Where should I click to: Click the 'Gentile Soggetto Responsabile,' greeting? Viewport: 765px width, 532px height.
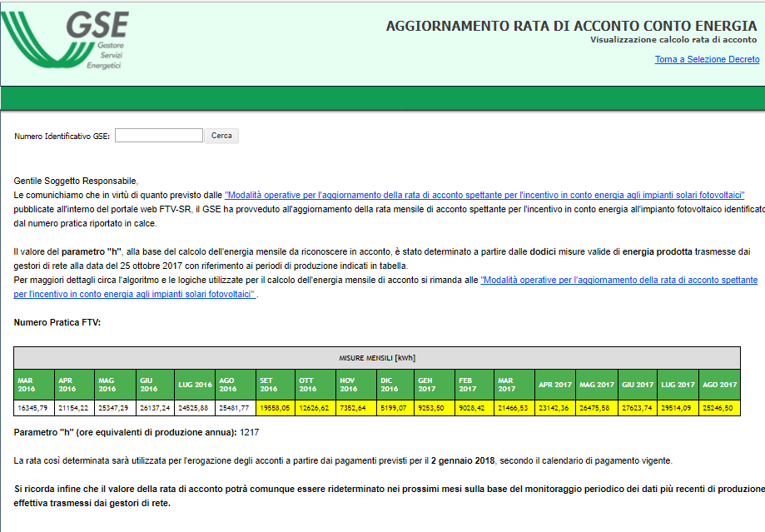click(x=76, y=181)
